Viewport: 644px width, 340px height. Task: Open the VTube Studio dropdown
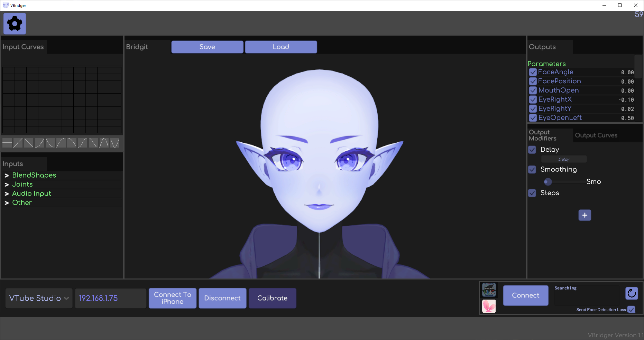(x=39, y=298)
